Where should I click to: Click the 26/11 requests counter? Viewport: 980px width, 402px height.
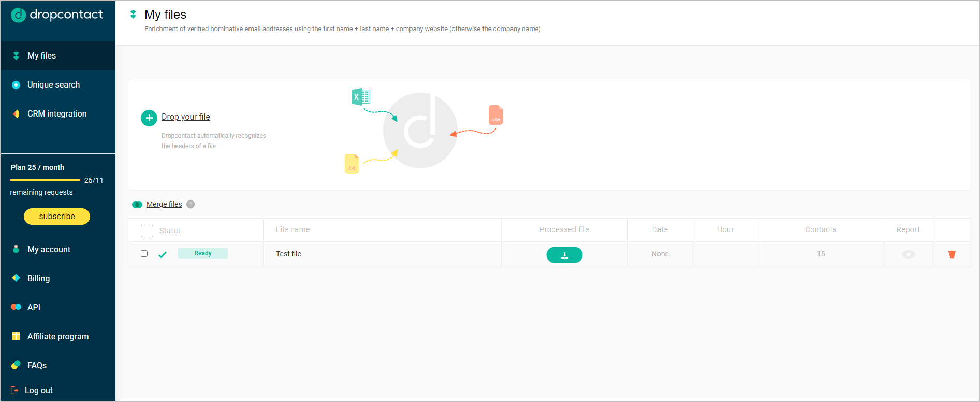point(94,181)
